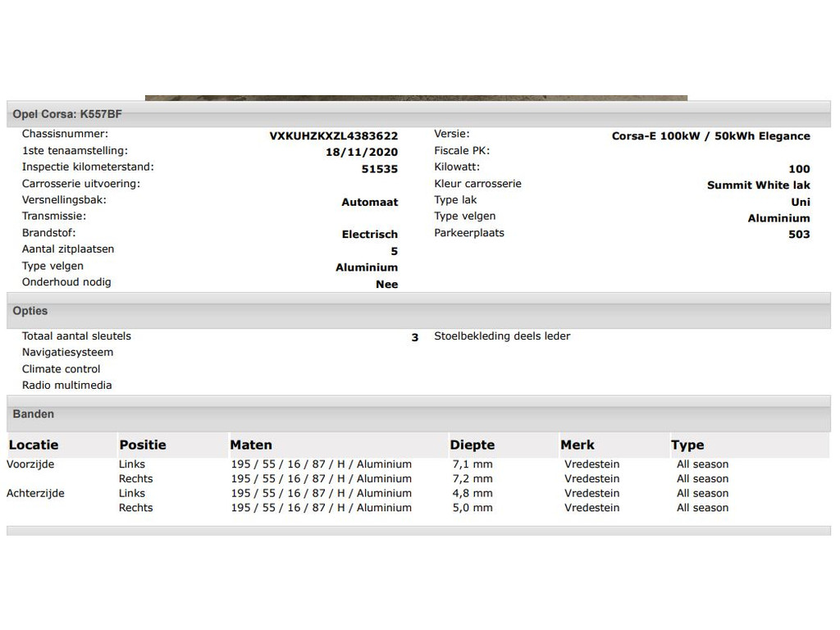The image size is (840, 630).
Task: Click 'Stoelbekleding deels leder' option
Action: [502, 336]
